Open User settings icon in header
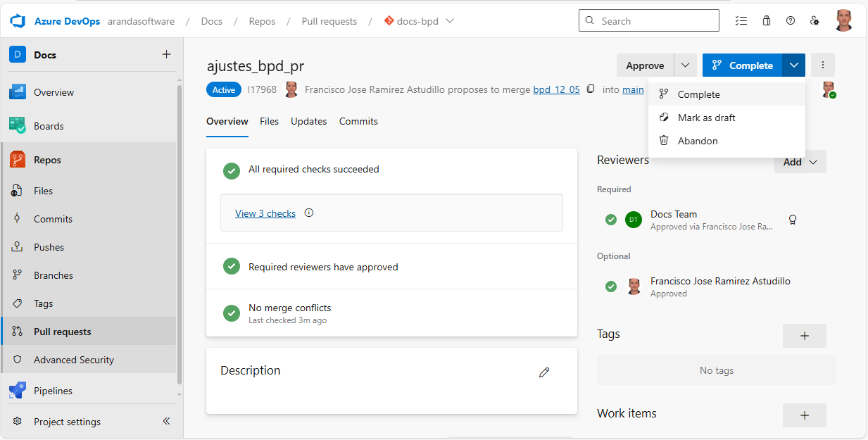 [x=814, y=21]
